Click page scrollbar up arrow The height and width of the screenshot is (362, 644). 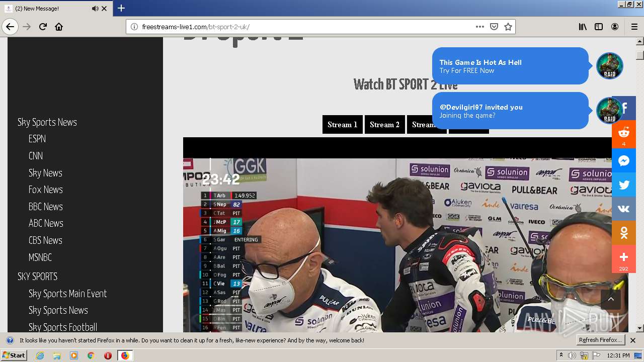[640, 42]
